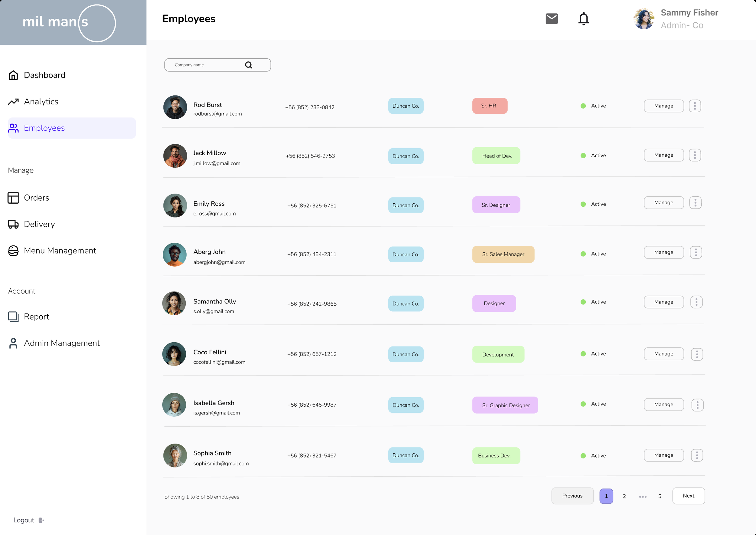Click the Sammy Fisher user name
The image size is (756, 535).
point(689,12)
